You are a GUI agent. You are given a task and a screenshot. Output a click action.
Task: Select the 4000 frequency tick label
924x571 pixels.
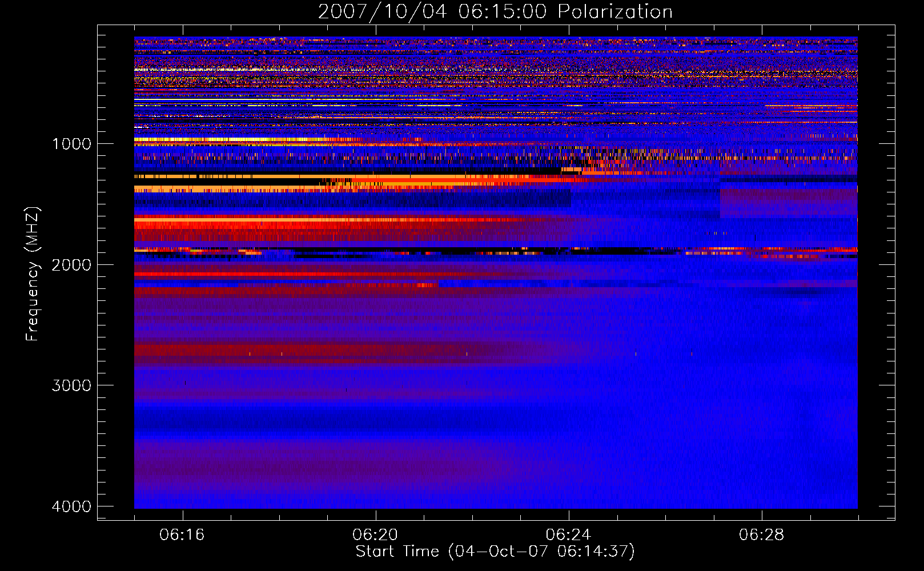[x=71, y=506]
